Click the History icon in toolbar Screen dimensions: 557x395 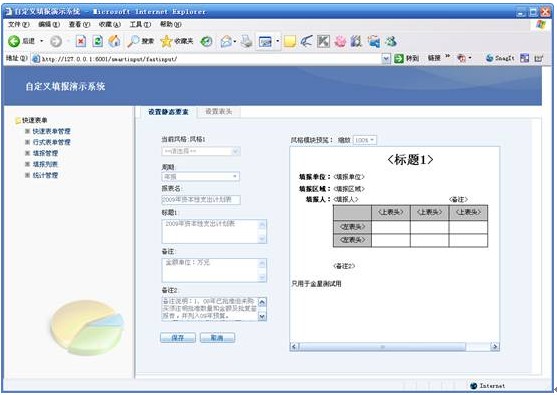(206, 42)
